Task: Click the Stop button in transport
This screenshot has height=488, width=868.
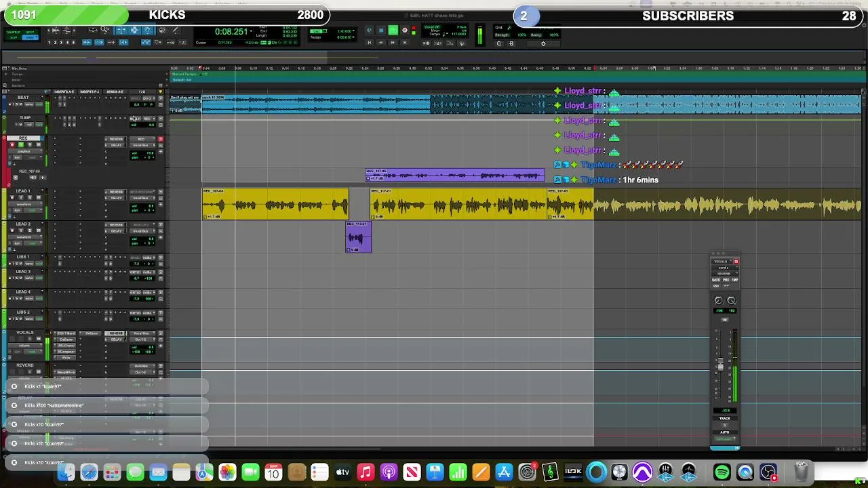Action: pos(381,30)
